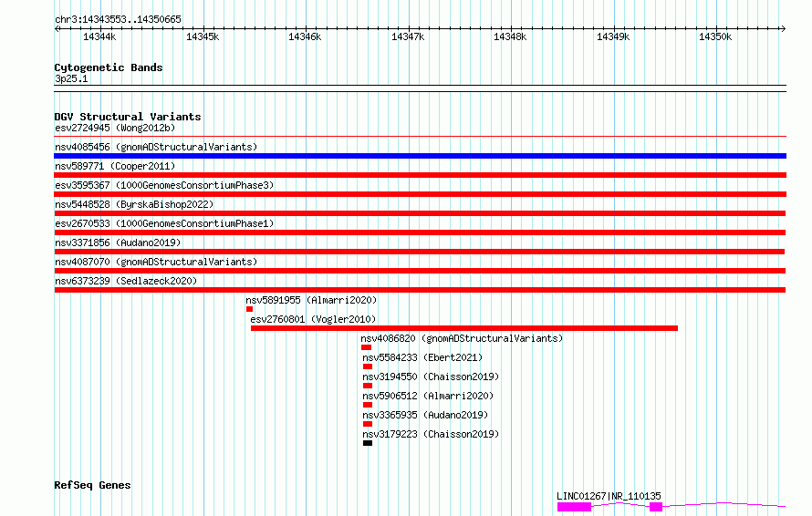
Task: Click the 14348k ruler label
Action: tap(510, 37)
